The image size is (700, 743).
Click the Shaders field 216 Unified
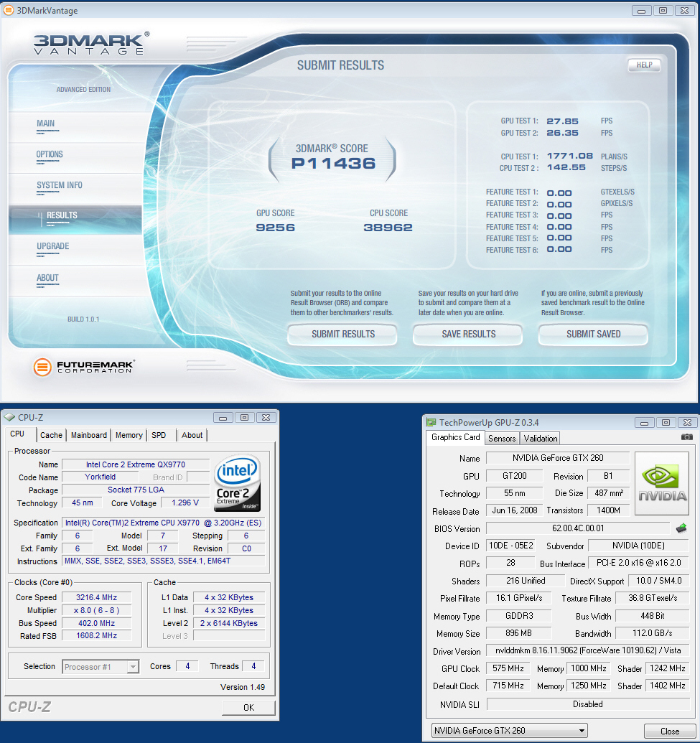526,581
